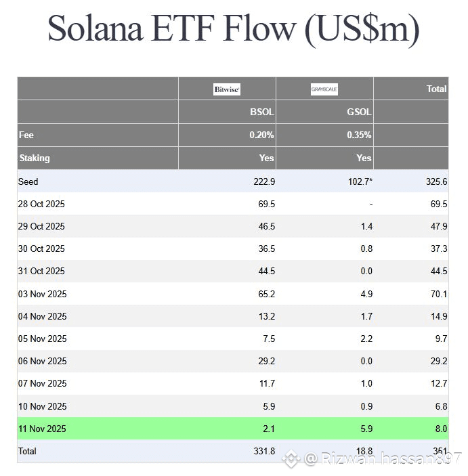This screenshot has height=476, width=468.
Task: Select the BSOL ticker column header
Action: [261, 112]
